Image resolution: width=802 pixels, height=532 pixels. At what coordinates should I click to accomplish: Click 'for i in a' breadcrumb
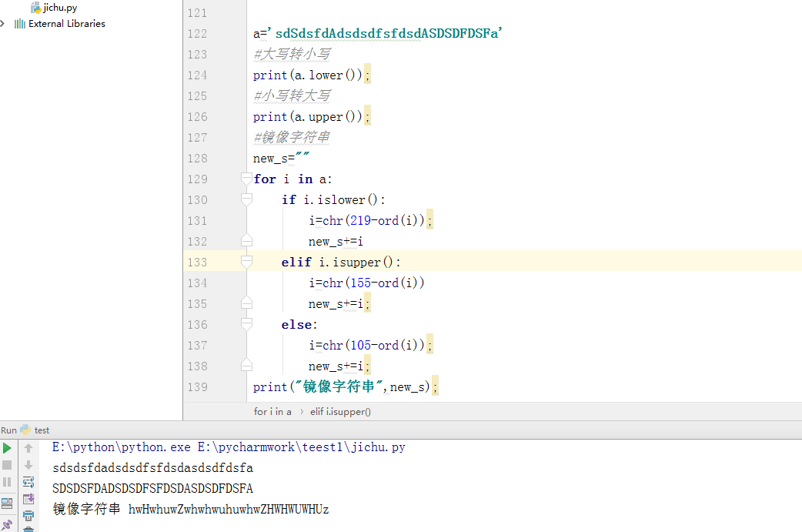[272, 412]
